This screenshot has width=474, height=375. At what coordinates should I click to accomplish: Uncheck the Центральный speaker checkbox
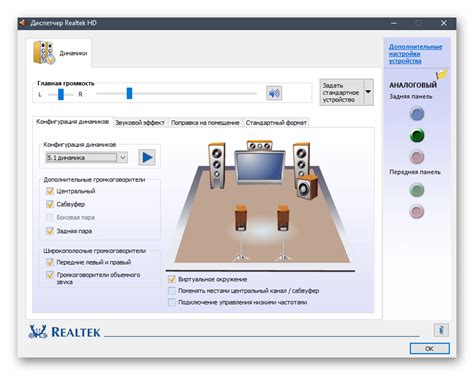click(50, 191)
